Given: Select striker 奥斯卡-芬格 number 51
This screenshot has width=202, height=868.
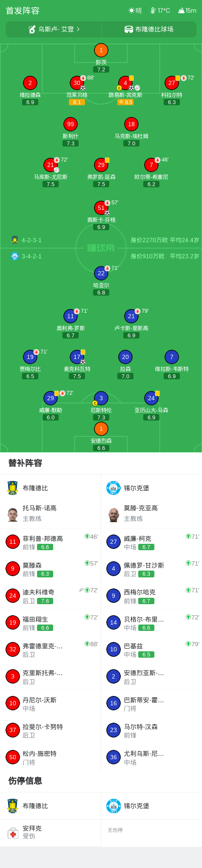Looking at the screenshot, I should click(x=101, y=208).
